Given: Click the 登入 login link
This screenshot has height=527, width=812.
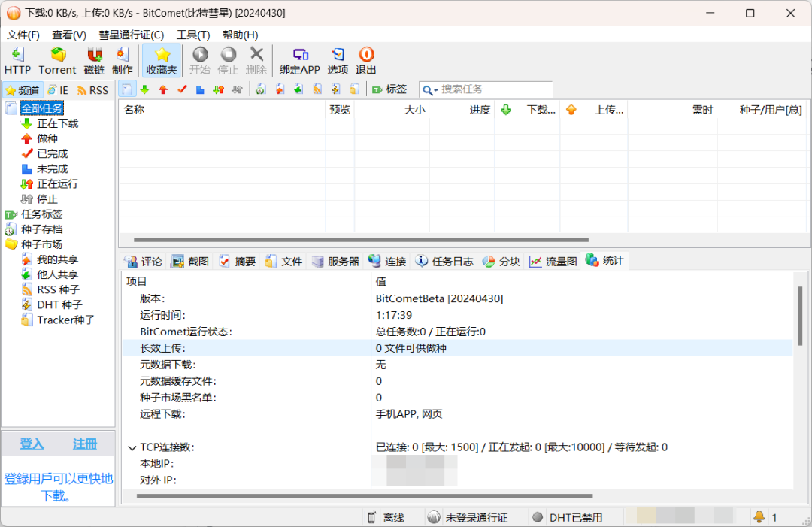Looking at the screenshot, I should coord(32,444).
